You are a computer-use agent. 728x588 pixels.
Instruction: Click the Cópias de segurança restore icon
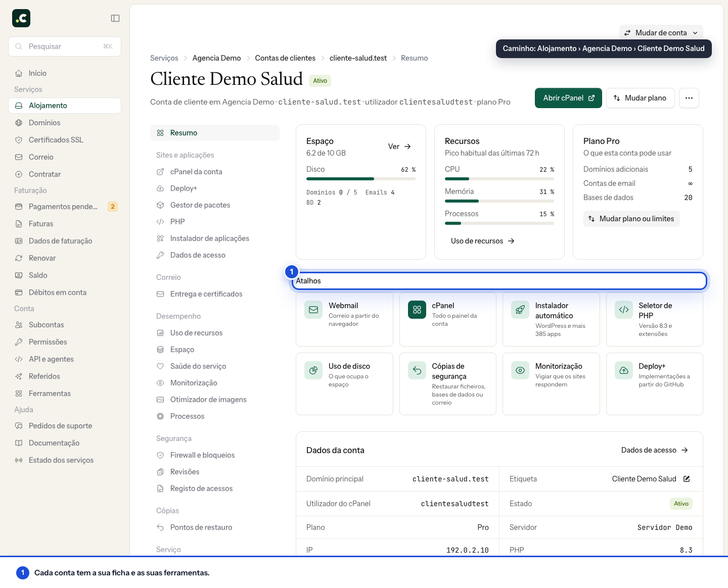coord(417,370)
